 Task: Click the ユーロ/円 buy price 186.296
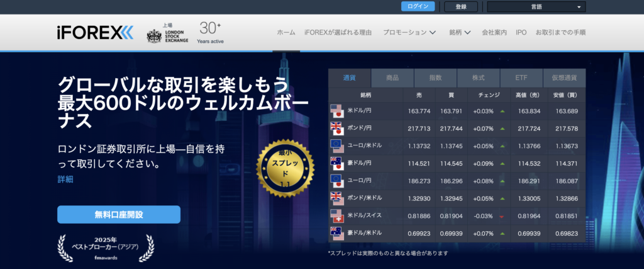(452, 181)
